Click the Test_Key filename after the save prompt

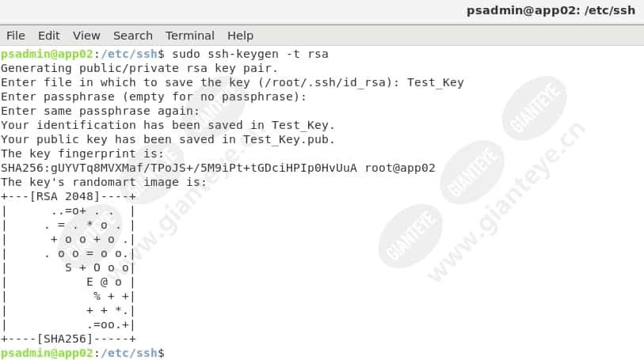(436, 83)
